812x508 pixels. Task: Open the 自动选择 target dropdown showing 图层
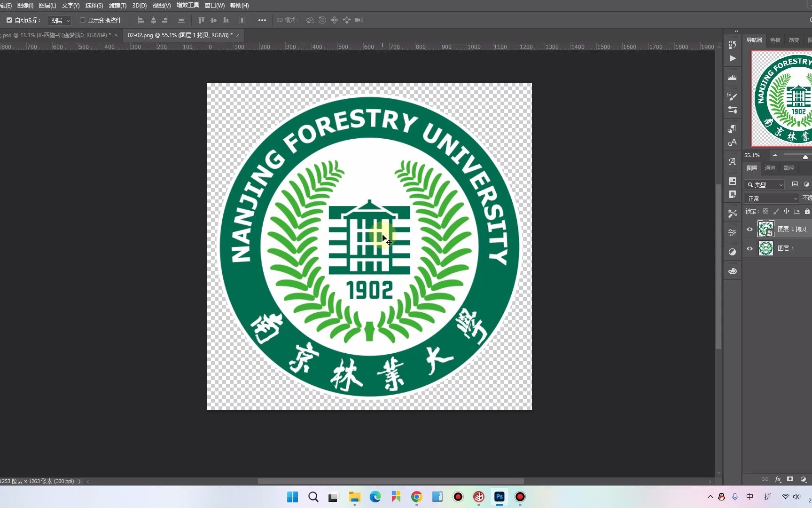click(x=60, y=20)
